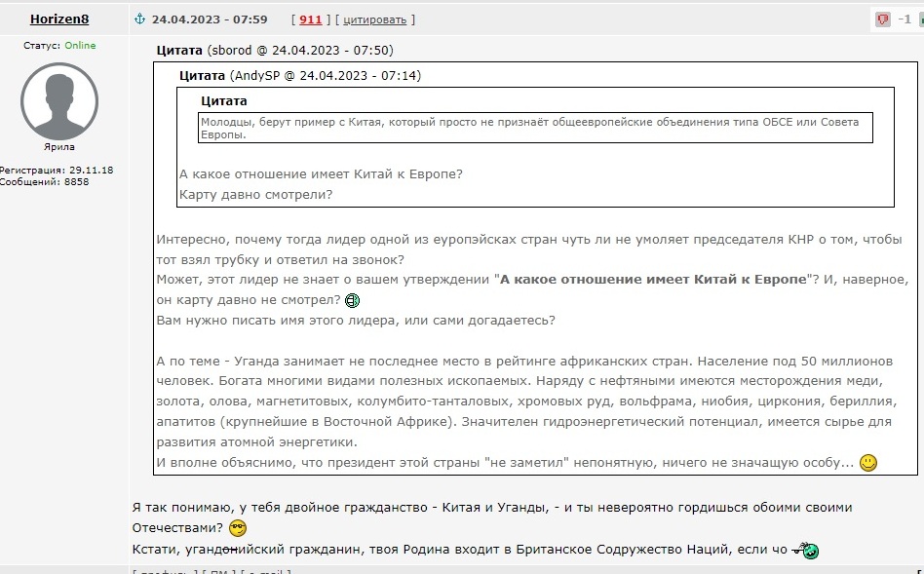Screen dimensions: 924x574
Task: Open post number 911 link
Action: tap(311, 19)
